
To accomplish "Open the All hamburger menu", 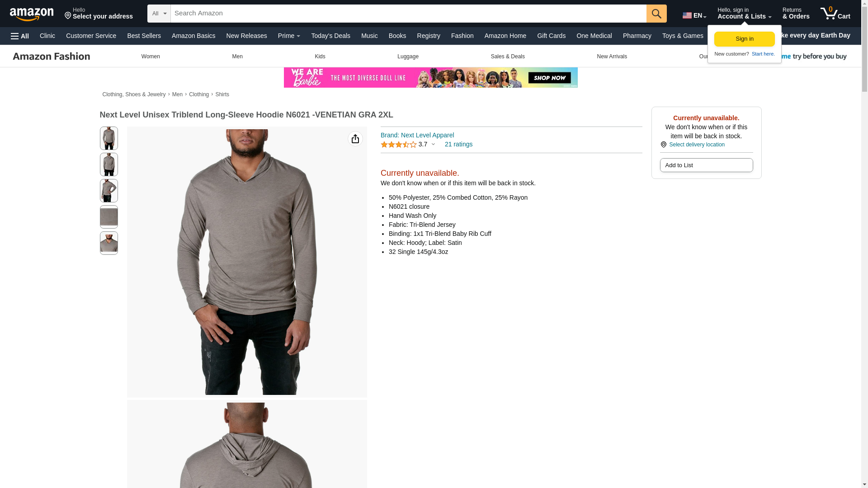I will (x=20, y=36).
